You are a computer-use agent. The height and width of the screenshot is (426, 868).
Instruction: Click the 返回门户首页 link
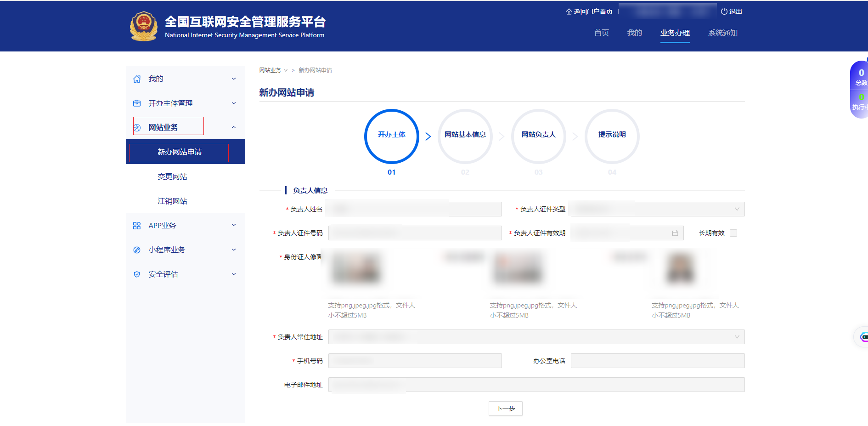pyautogui.click(x=589, y=11)
